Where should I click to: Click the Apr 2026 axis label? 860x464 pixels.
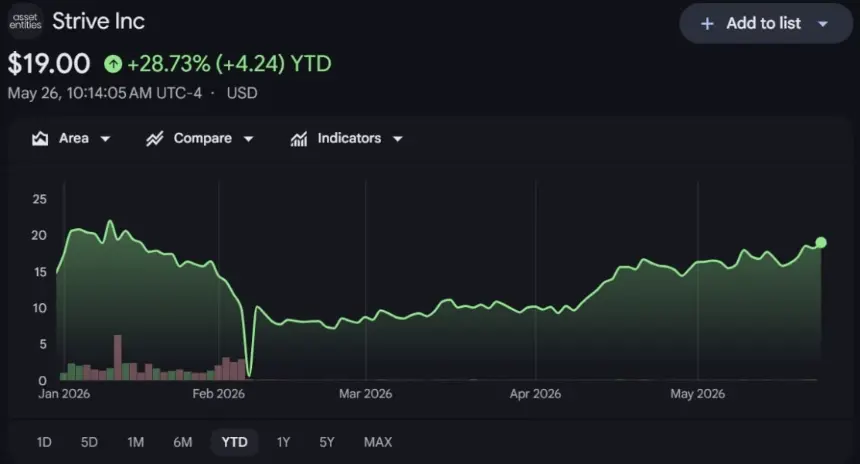535,394
